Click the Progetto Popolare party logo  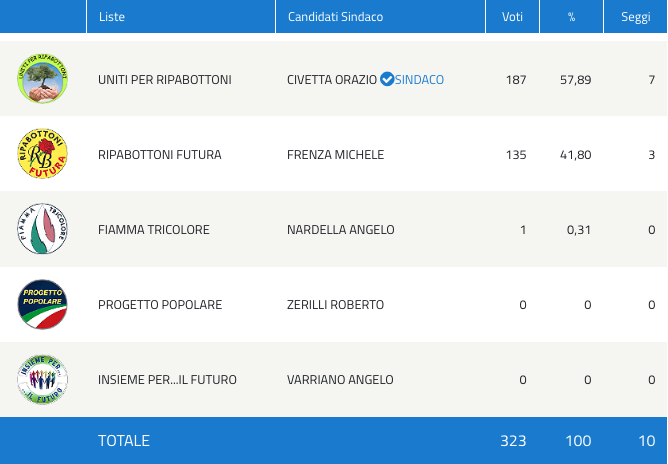[43, 305]
